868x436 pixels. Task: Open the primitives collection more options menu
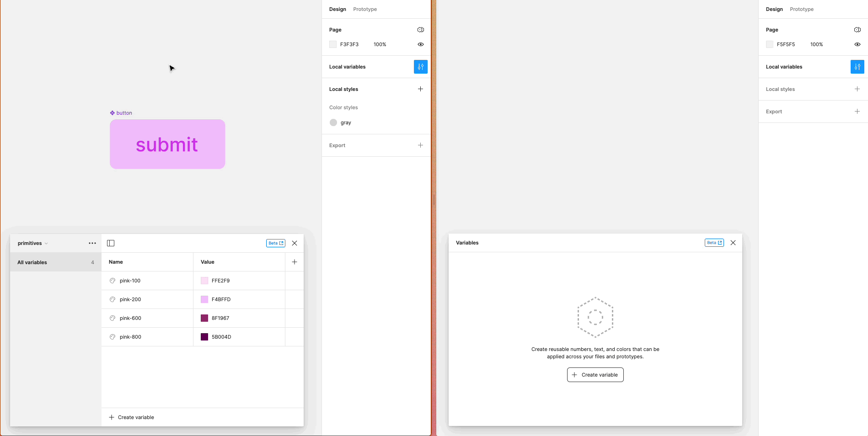pyautogui.click(x=92, y=243)
